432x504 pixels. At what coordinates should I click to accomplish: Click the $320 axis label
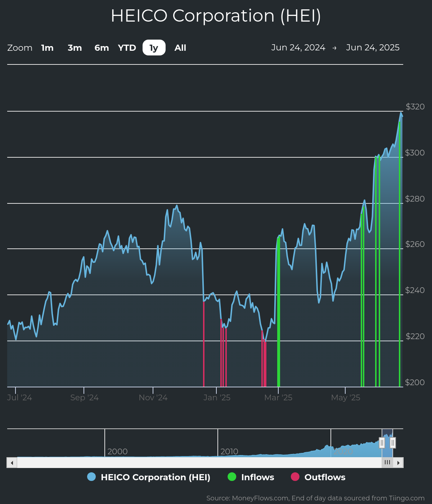(x=415, y=107)
